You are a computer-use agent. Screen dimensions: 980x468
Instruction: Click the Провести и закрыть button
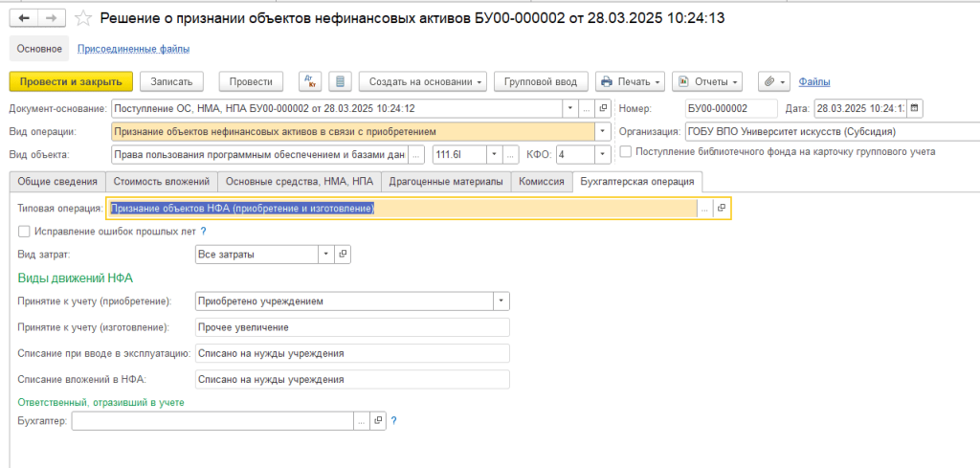71,81
